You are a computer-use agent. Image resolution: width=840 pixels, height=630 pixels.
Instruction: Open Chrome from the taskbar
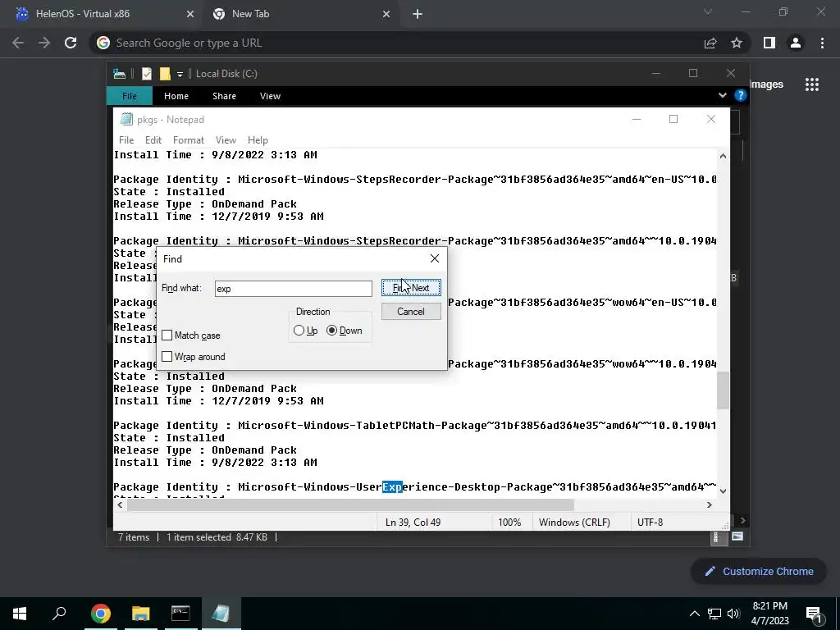coord(101,614)
